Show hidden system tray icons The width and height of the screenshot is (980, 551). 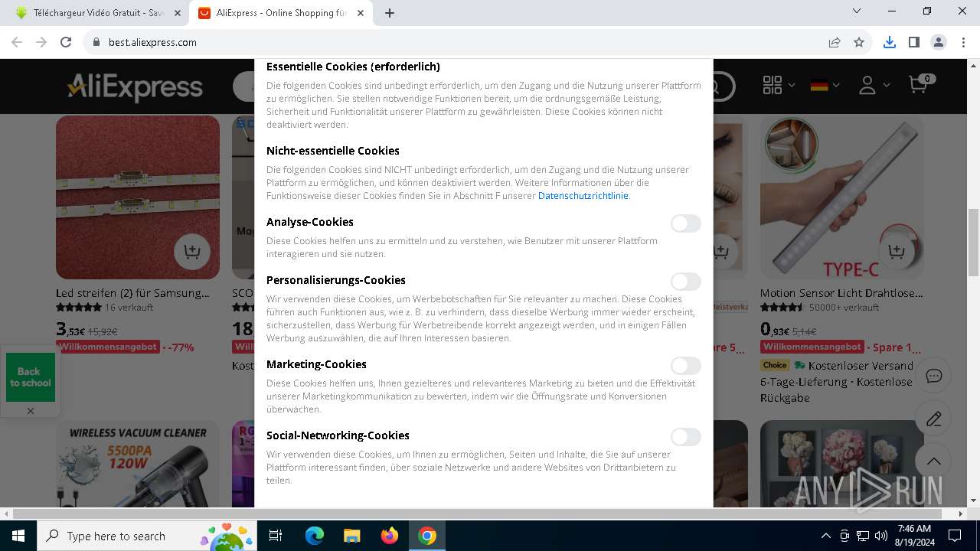[x=825, y=536]
